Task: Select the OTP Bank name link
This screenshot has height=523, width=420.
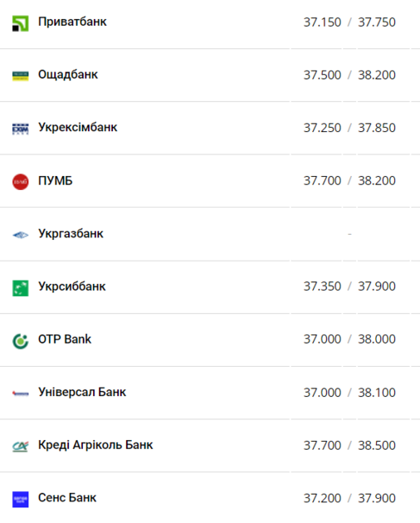Action: (65, 339)
